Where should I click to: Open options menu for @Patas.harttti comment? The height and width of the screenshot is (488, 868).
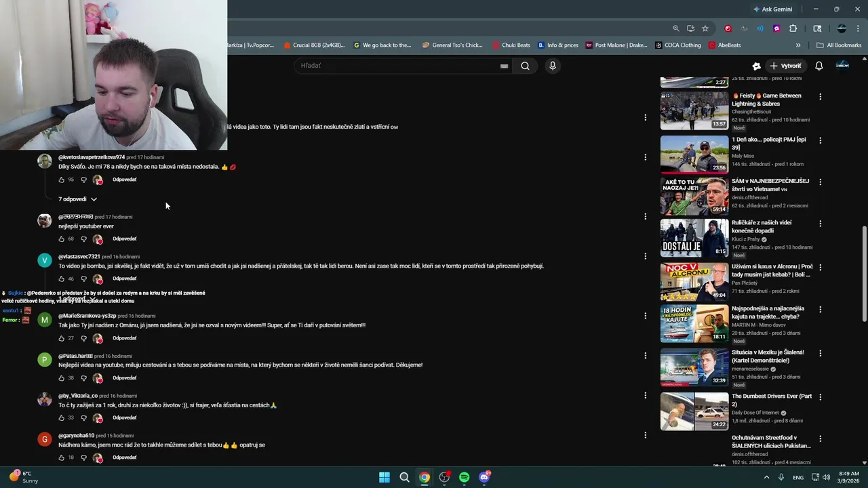click(645, 355)
